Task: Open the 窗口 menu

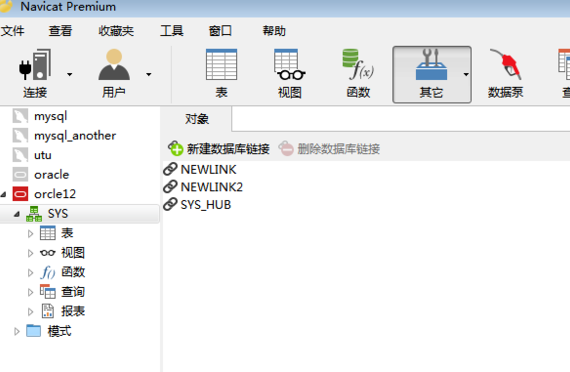Action: coord(220,31)
